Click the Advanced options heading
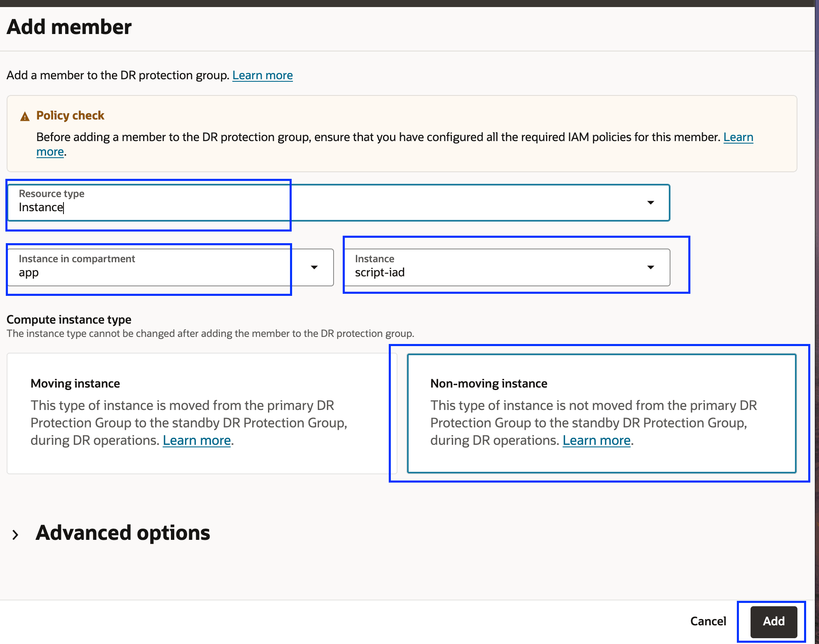This screenshot has height=644, width=819. [123, 533]
